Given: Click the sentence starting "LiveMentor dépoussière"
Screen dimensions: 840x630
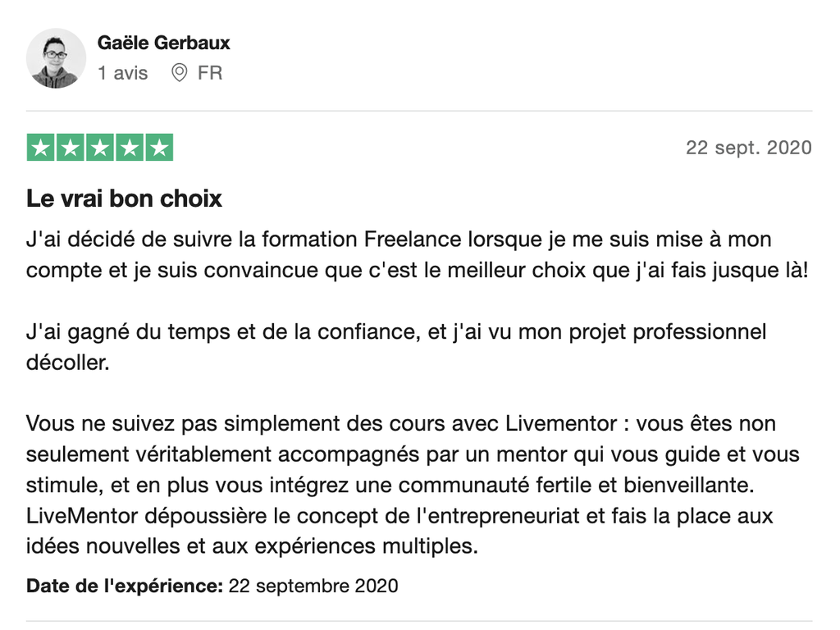Looking at the screenshot, I should 399,517.
